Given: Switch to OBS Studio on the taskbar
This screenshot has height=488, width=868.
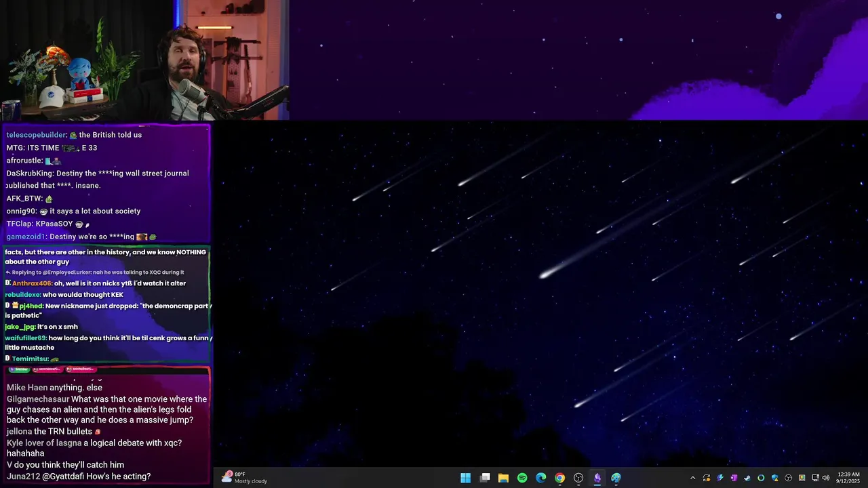Looking at the screenshot, I should click(x=578, y=478).
